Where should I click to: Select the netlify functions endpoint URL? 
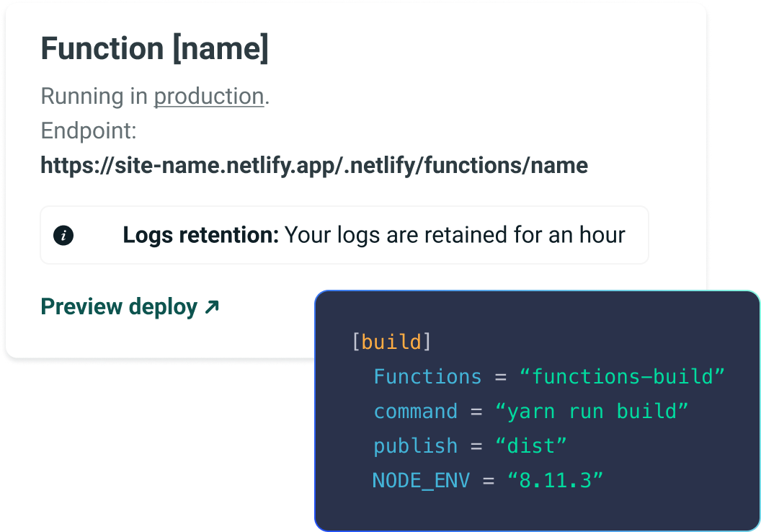[x=313, y=166]
